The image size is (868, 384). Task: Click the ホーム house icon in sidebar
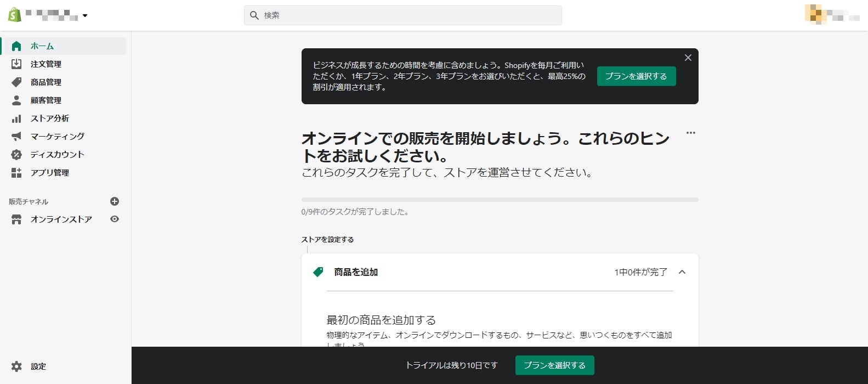[16, 46]
